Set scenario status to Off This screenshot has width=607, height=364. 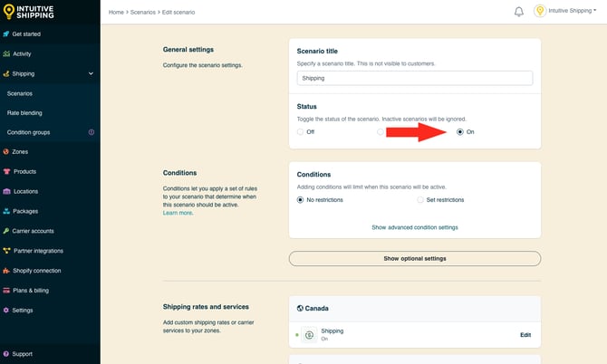point(301,132)
